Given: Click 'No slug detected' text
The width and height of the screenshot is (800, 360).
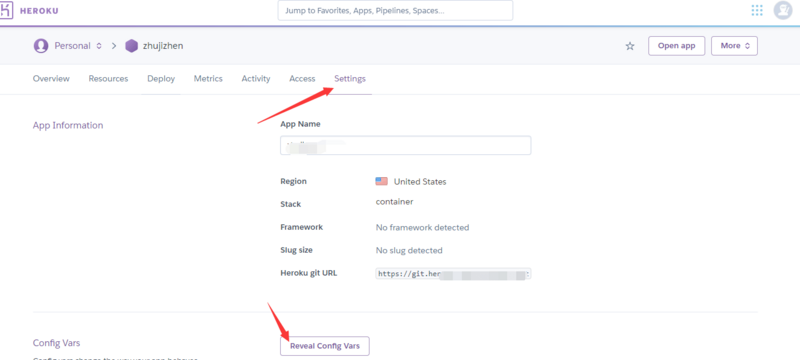Looking at the screenshot, I should coord(409,250).
